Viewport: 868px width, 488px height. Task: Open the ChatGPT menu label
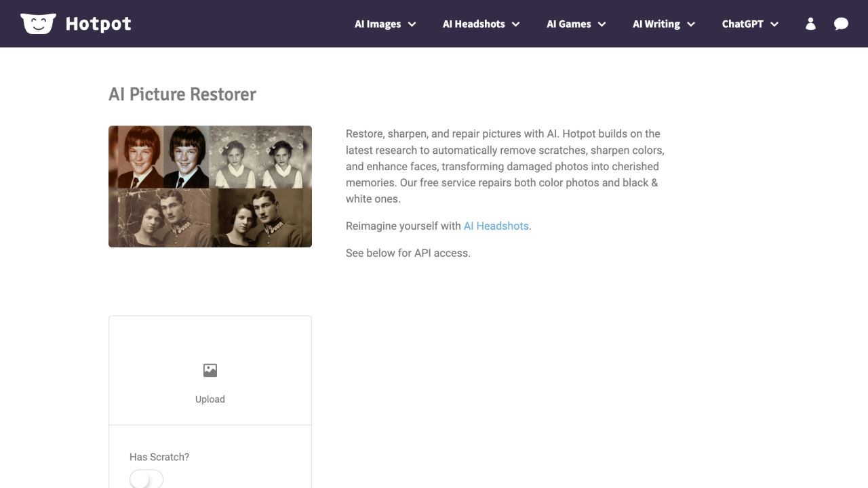(x=743, y=24)
